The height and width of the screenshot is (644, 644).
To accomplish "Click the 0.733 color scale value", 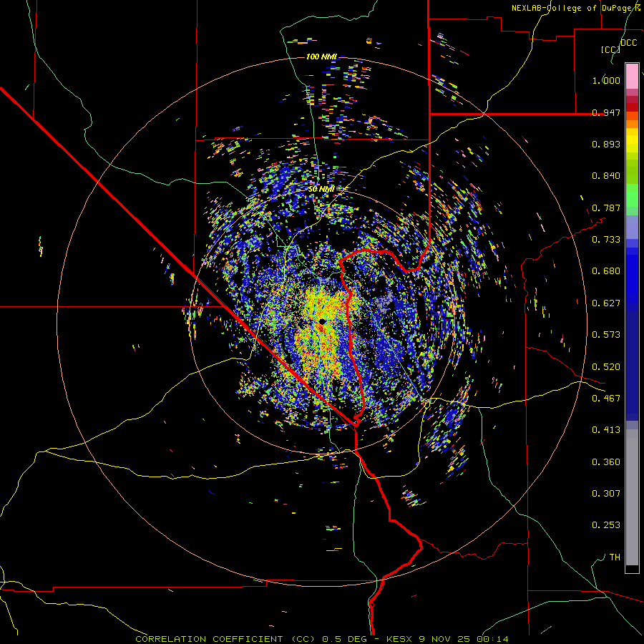I will click(x=606, y=240).
